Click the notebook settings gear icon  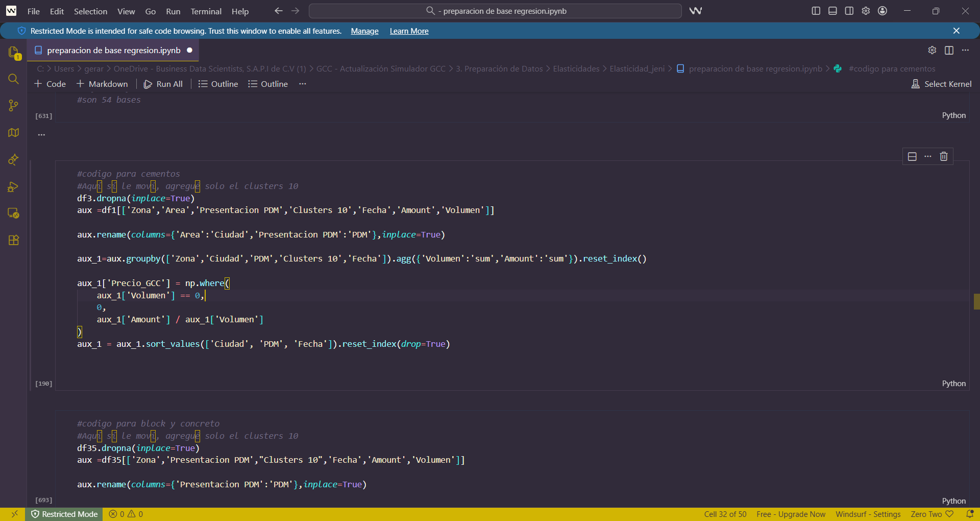tap(932, 50)
